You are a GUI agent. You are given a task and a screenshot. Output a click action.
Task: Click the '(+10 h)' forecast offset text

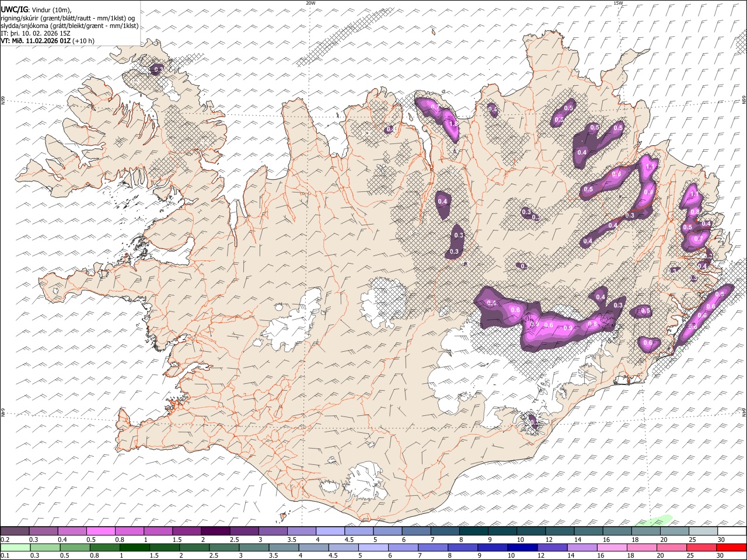pos(84,41)
